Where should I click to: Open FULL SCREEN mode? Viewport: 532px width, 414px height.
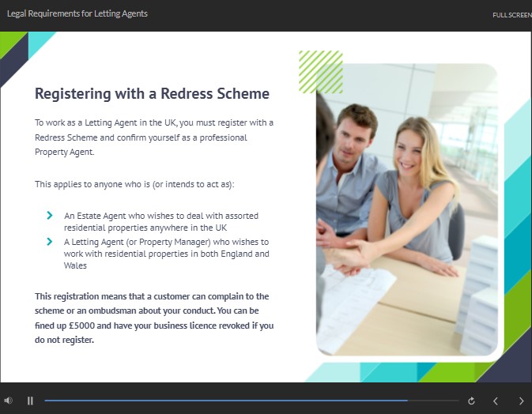click(x=512, y=15)
